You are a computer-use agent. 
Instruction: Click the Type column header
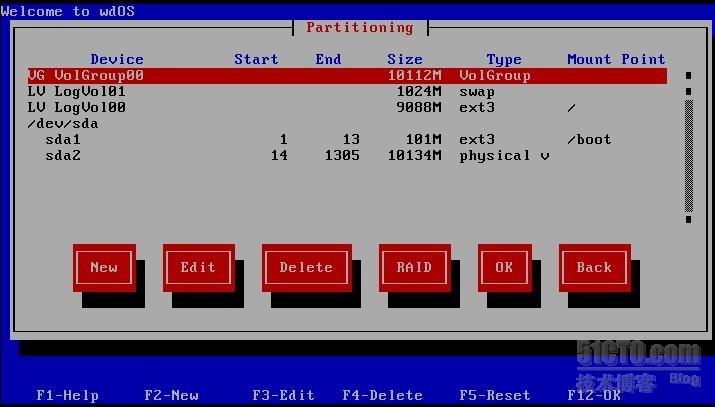504,59
